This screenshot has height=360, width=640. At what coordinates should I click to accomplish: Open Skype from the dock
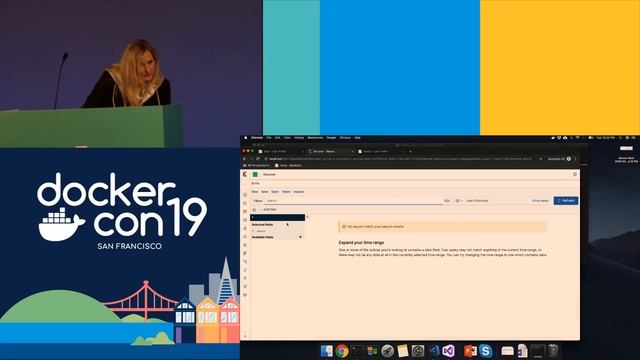coord(485,351)
